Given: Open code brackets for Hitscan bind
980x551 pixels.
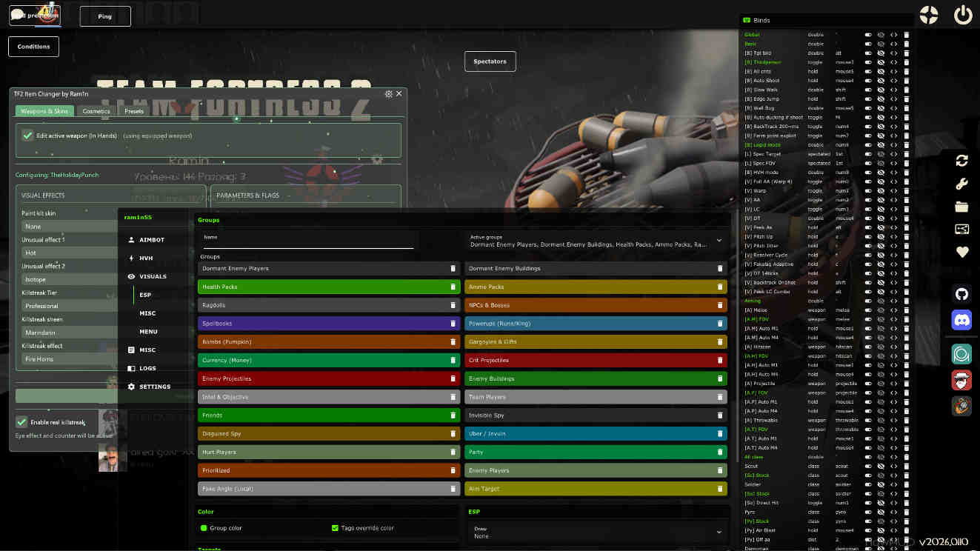Looking at the screenshot, I should [x=893, y=347].
